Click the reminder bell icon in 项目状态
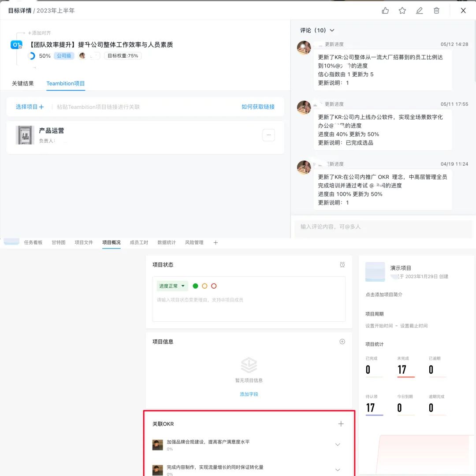Image resolution: width=476 pixels, height=476 pixels. click(342, 265)
